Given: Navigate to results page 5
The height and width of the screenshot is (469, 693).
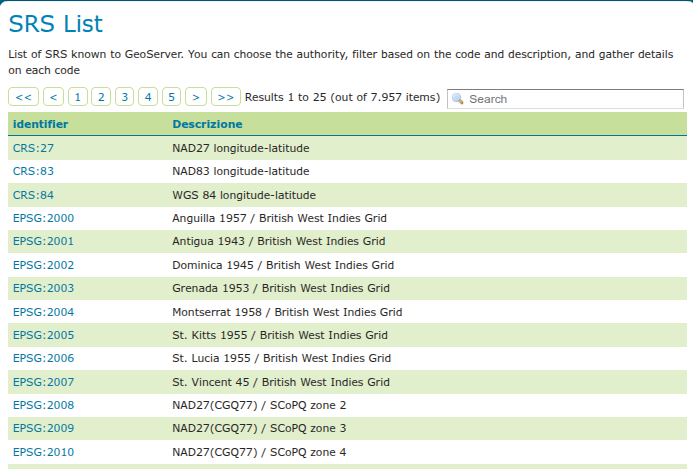Looking at the screenshot, I should (x=172, y=97).
